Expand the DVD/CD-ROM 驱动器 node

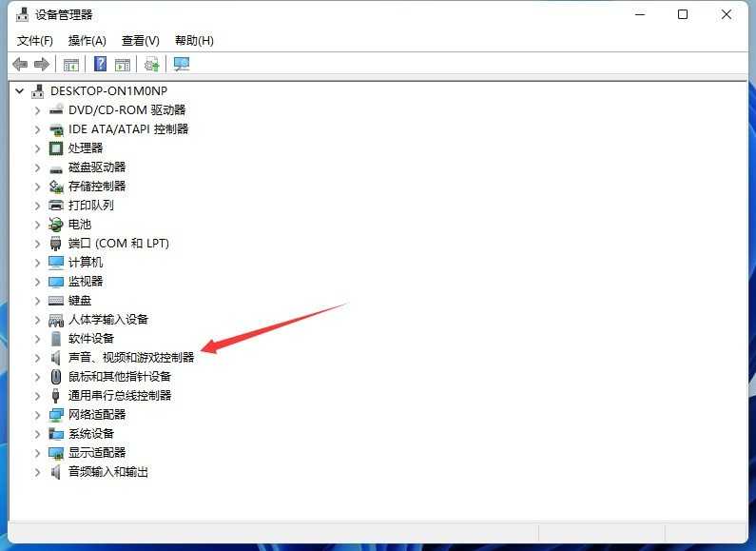(x=38, y=110)
